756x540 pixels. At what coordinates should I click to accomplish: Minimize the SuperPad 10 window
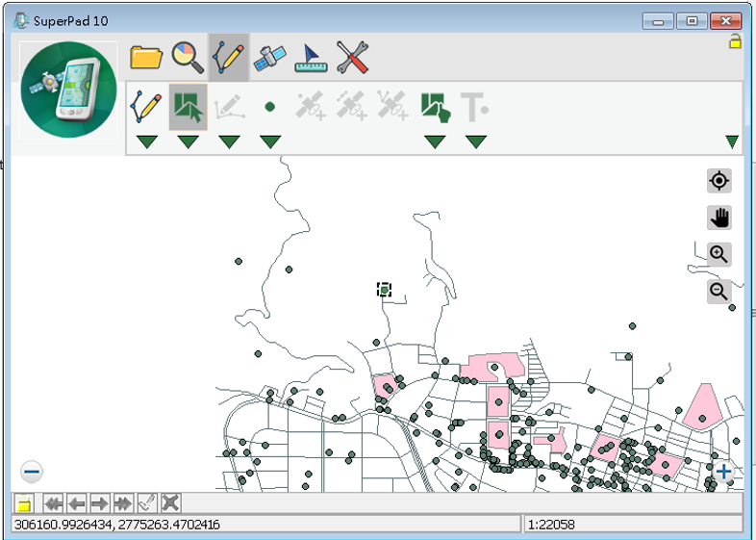click(658, 21)
